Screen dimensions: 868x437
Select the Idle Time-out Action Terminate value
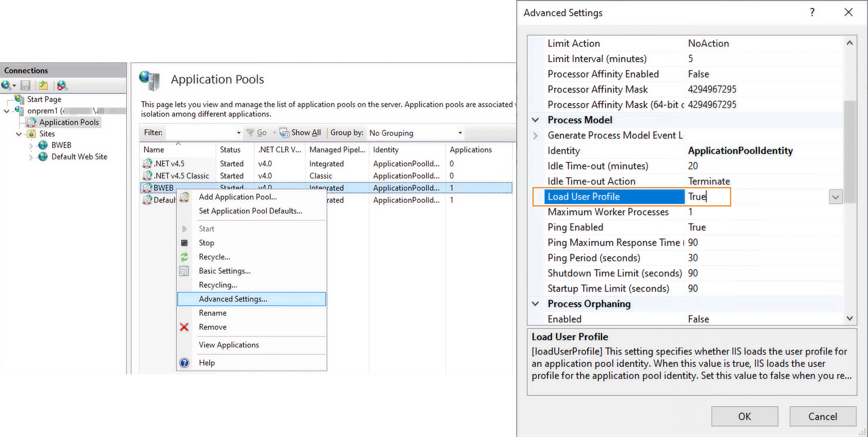764,181
